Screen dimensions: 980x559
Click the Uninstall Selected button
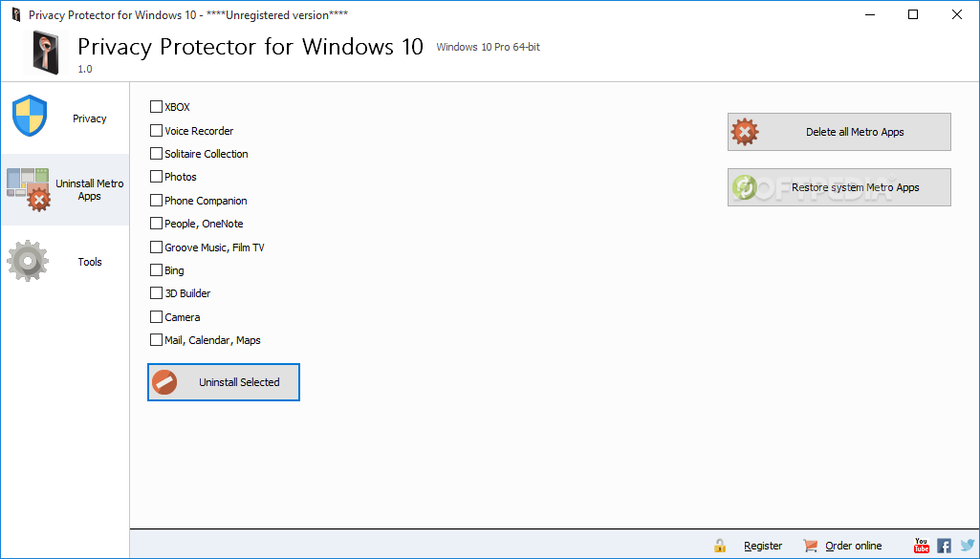click(224, 382)
